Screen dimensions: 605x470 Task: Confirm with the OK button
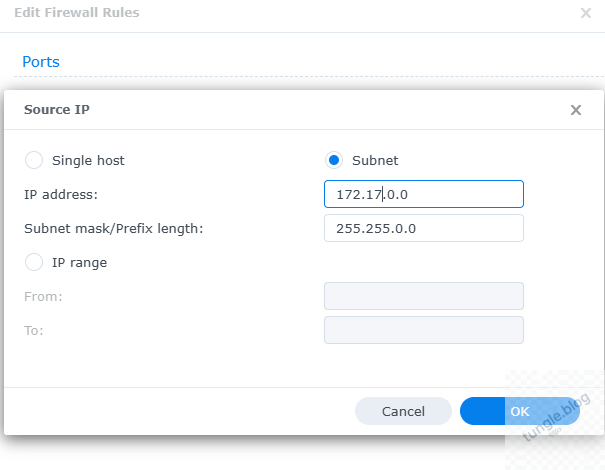pyautogui.click(x=520, y=411)
